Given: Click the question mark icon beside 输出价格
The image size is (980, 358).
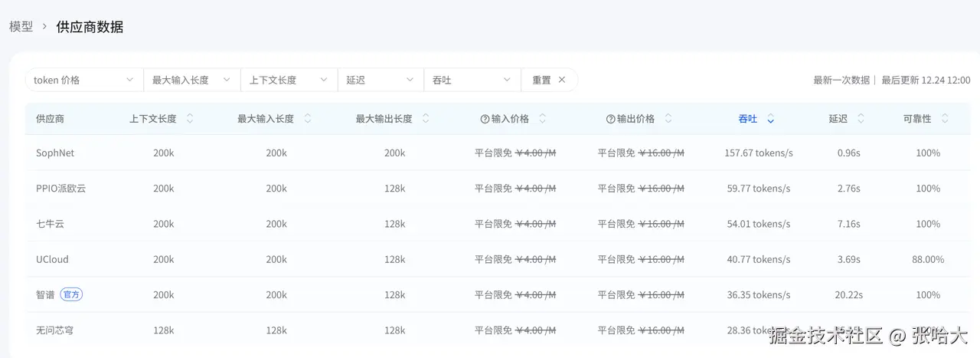Looking at the screenshot, I should (x=610, y=119).
